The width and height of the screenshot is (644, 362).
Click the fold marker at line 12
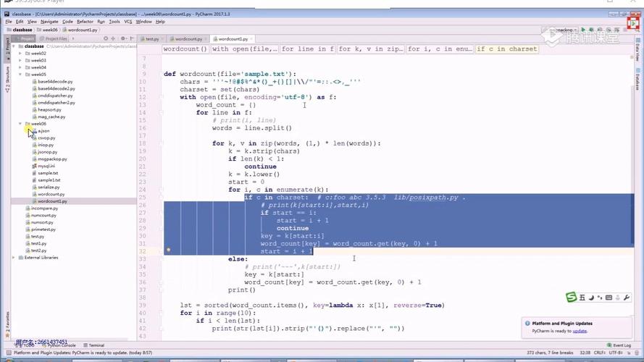pos(162,97)
